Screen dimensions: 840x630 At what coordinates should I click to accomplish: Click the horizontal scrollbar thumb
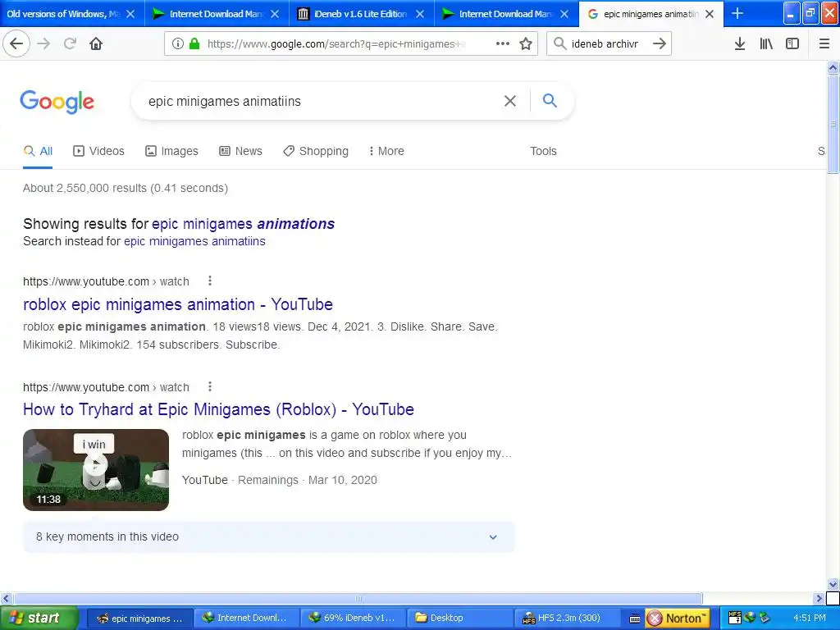358,598
